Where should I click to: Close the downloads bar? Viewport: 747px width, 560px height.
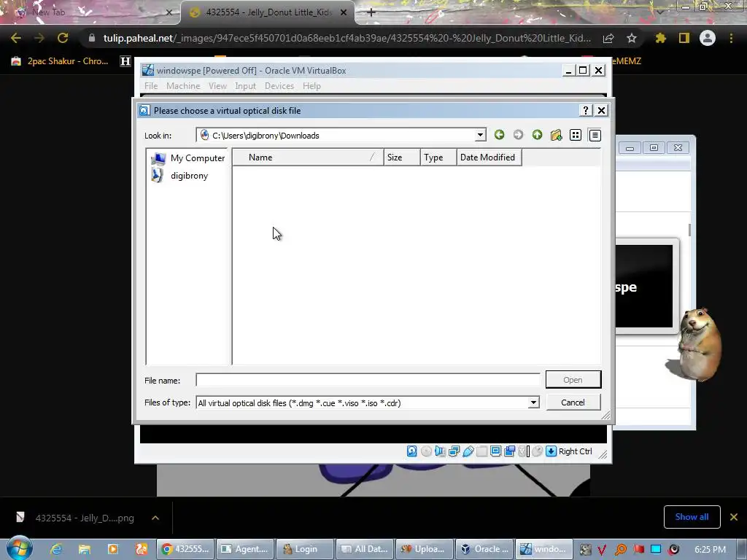click(x=734, y=517)
